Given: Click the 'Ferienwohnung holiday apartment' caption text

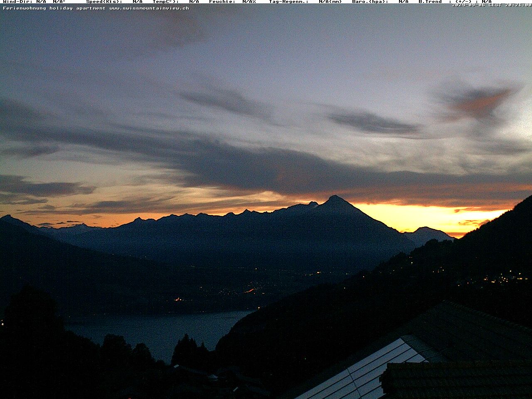Looking at the screenshot, I should pyautogui.click(x=54, y=8).
